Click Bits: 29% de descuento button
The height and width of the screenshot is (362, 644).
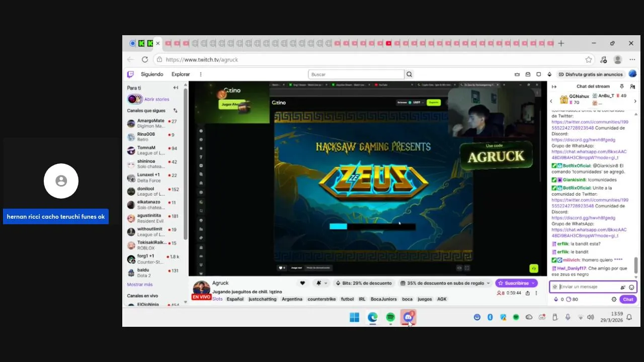click(x=363, y=283)
